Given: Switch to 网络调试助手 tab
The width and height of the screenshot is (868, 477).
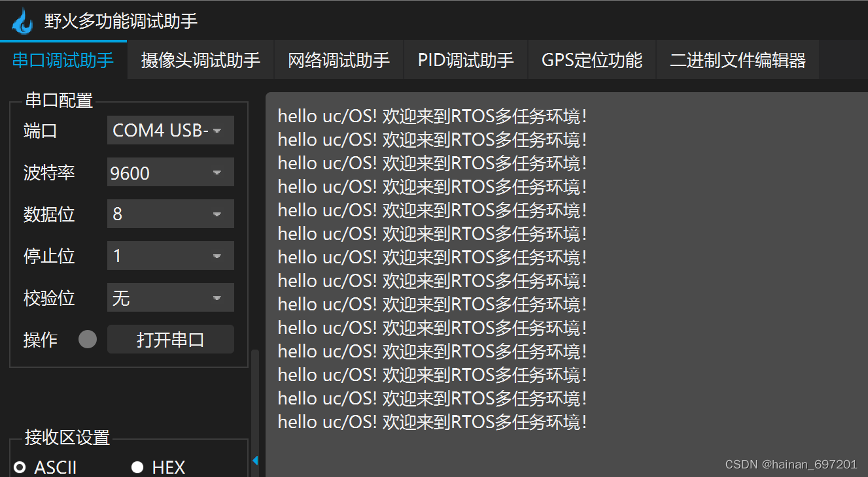Looking at the screenshot, I should (x=339, y=60).
